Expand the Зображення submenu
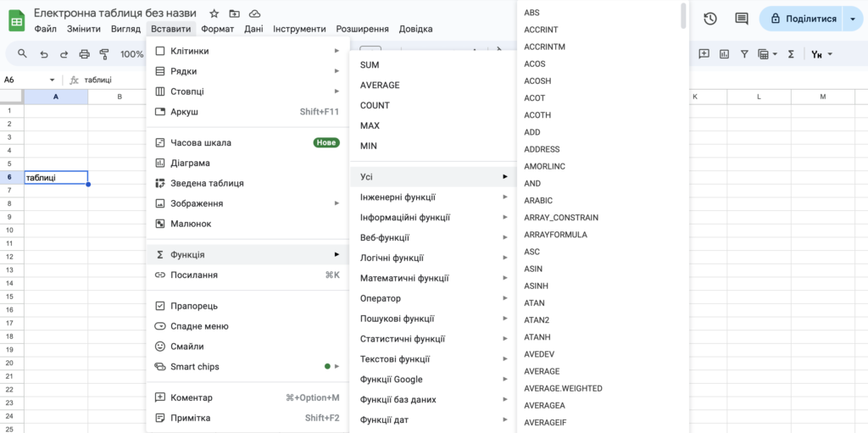 click(x=248, y=203)
